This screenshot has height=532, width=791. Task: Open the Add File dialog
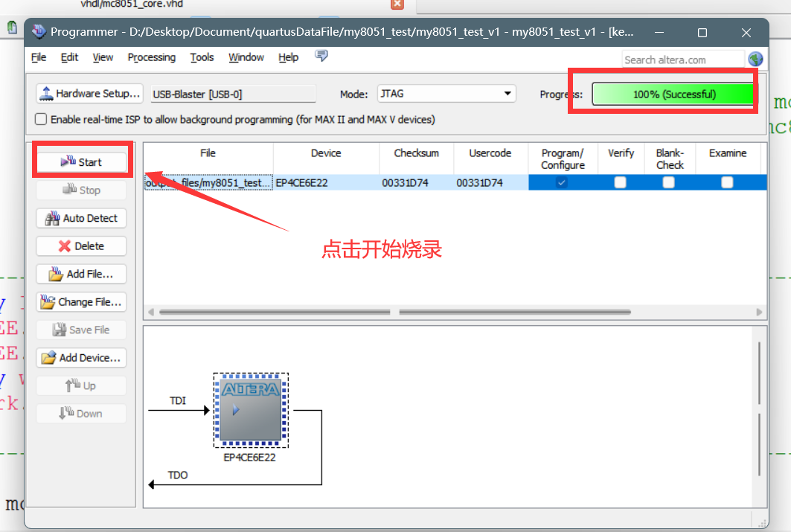(x=81, y=274)
